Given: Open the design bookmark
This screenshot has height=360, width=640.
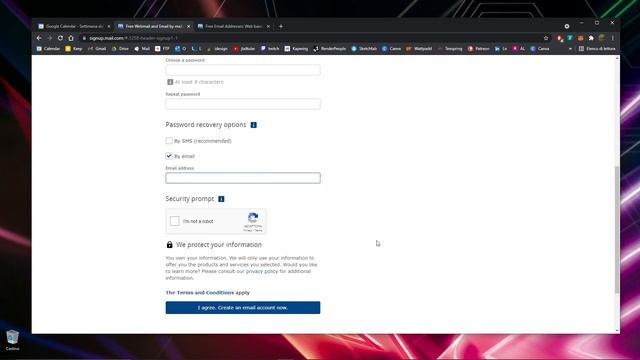Looking at the screenshot, I should click(218, 49).
